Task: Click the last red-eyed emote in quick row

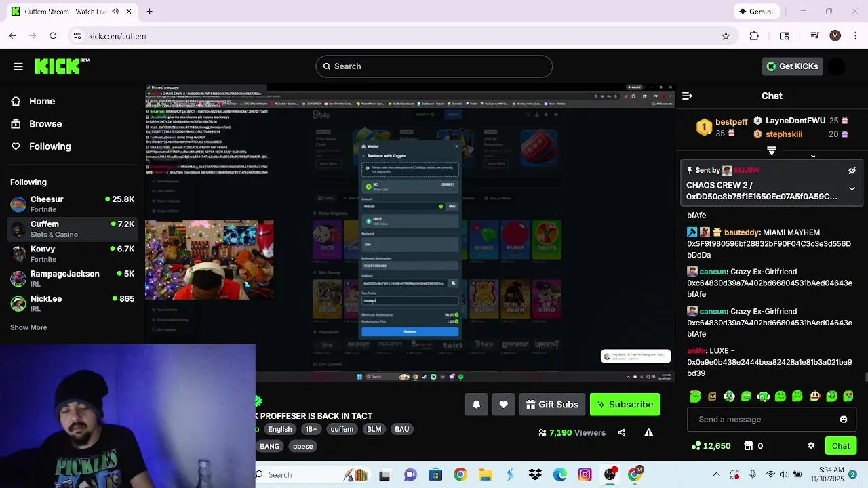Action: tap(848, 396)
